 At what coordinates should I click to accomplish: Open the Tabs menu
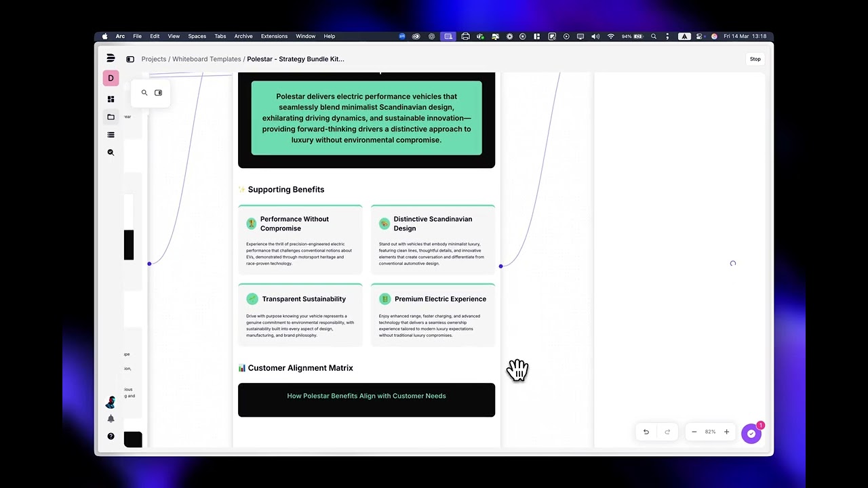point(220,36)
